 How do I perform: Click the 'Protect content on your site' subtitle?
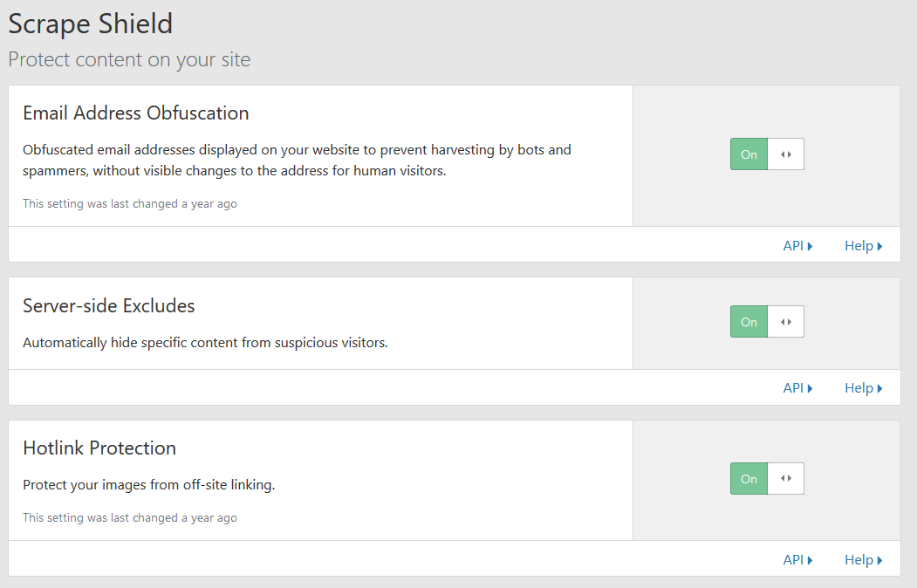tap(129, 60)
